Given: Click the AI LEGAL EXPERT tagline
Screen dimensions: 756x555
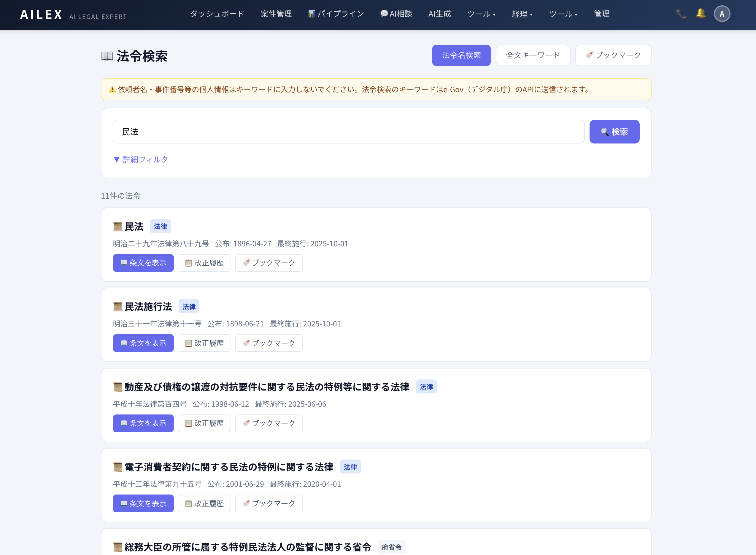Looking at the screenshot, I should pyautogui.click(x=98, y=17).
